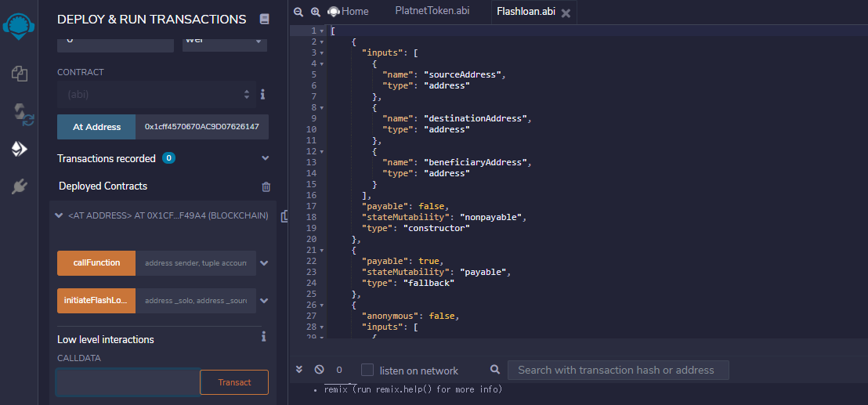
Task: Expand the Transactions recorded section
Action: point(265,158)
